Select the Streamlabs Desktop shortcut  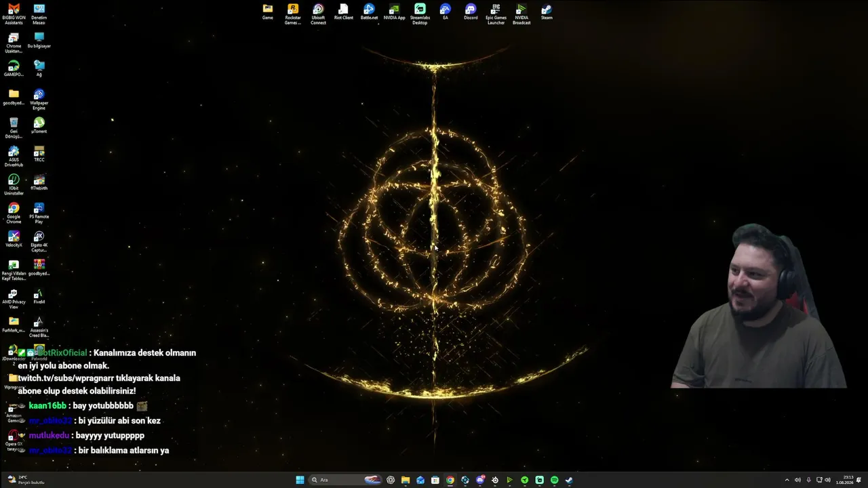pyautogui.click(x=420, y=14)
